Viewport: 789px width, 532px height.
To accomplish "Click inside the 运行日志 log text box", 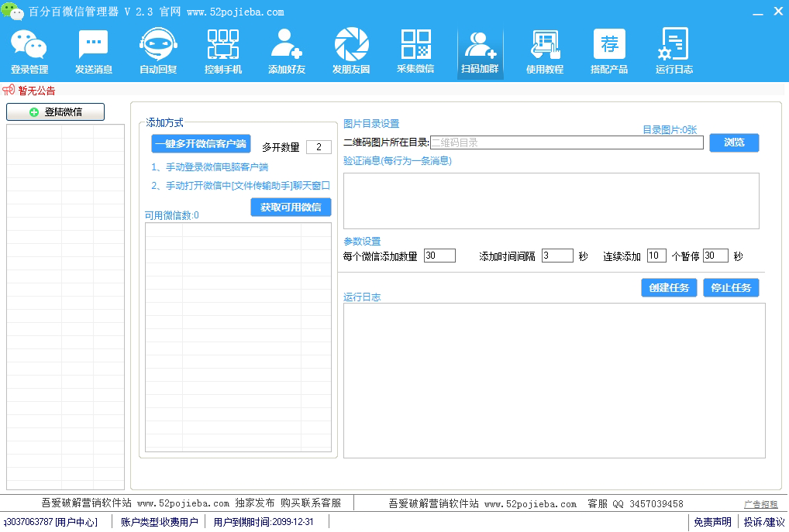I will (554, 380).
